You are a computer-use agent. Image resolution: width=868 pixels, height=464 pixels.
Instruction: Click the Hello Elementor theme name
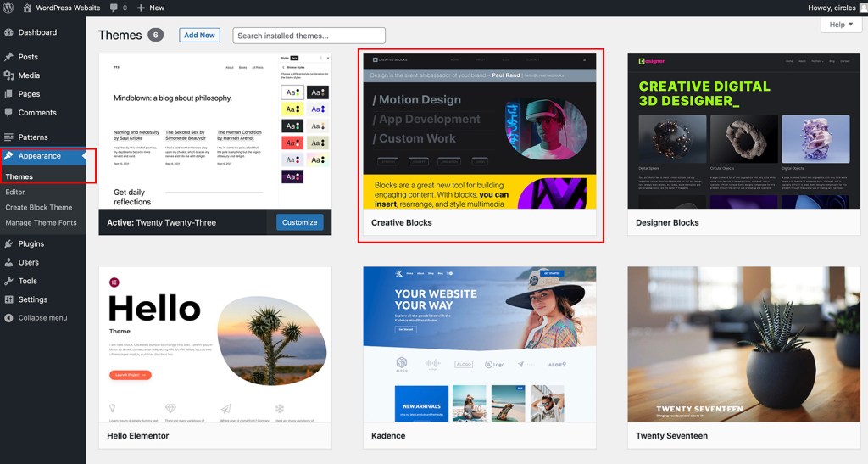pyautogui.click(x=138, y=436)
